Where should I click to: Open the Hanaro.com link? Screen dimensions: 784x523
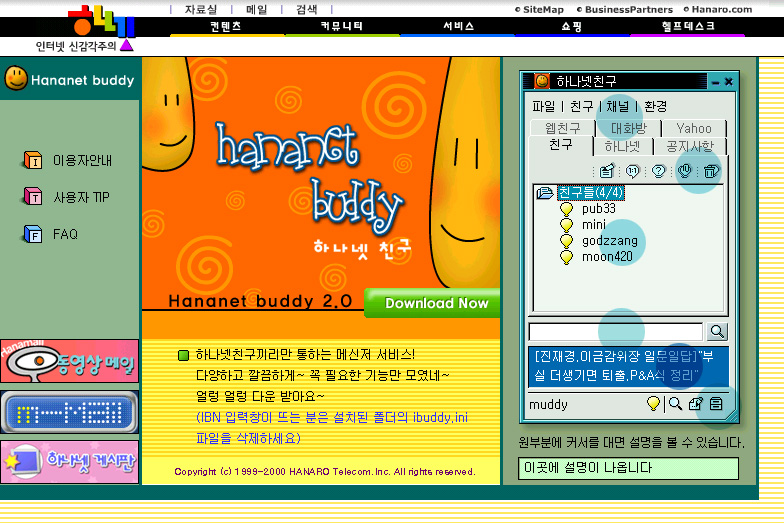(722, 10)
